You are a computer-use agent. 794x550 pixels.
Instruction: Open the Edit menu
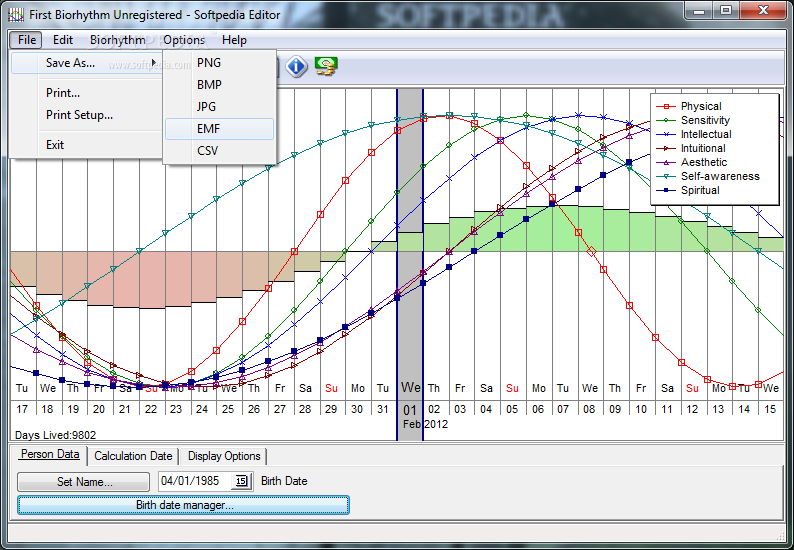pyautogui.click(x=63, y=40)
